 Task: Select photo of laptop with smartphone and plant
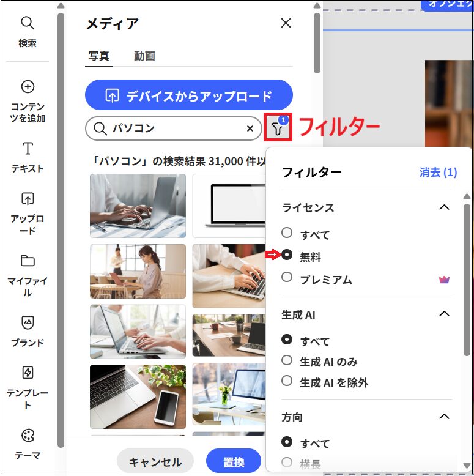click(138, 396)
